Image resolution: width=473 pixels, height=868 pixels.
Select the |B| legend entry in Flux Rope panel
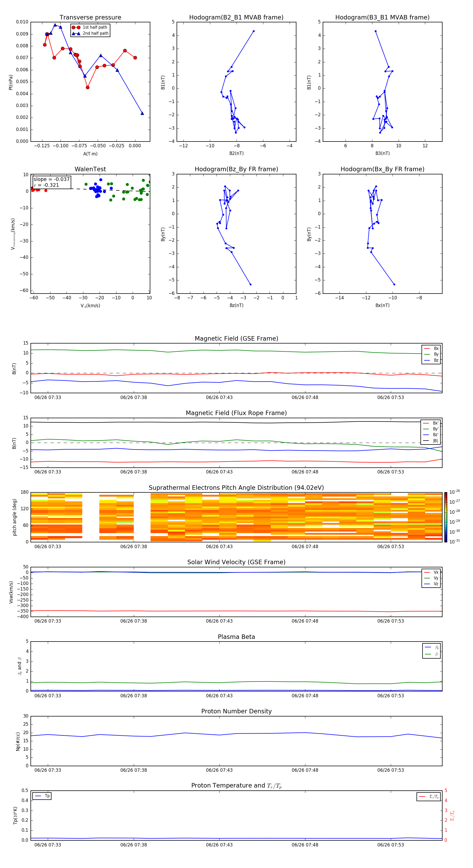tap(431, 441)
